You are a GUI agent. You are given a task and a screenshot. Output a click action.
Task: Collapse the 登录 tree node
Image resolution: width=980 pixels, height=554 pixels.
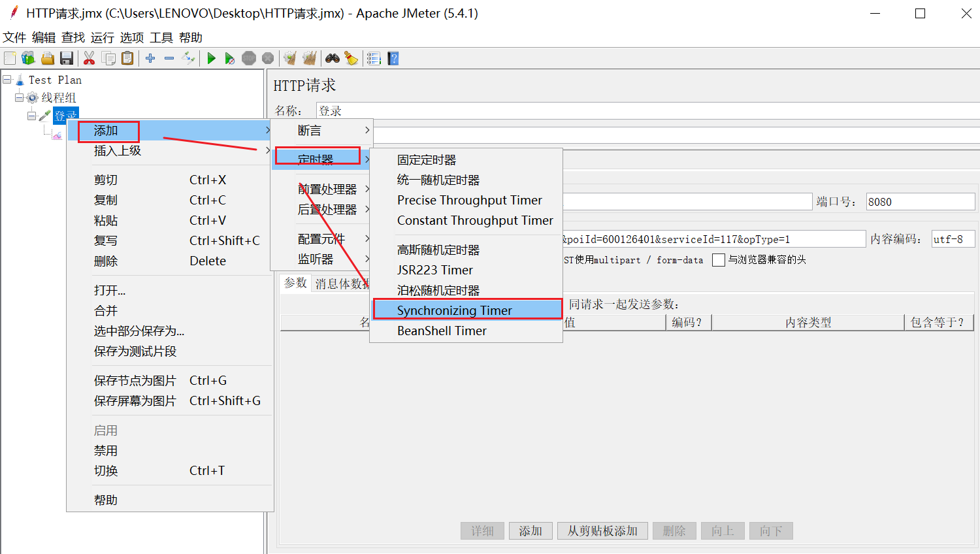point(31,116)
